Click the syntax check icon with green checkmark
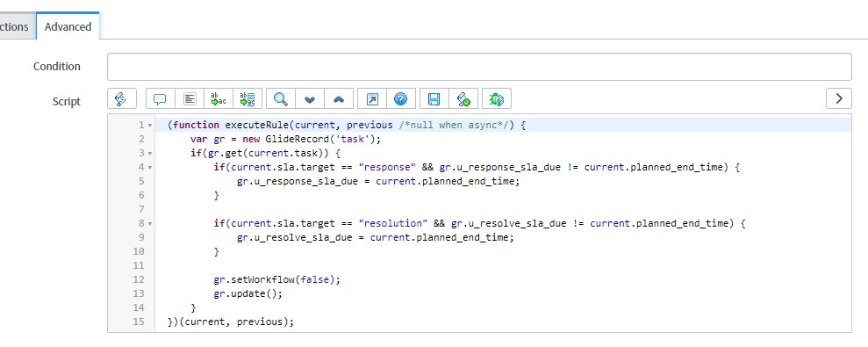This screenshot has width=868, height=347. pyautogui.click(x=463, y=99)
